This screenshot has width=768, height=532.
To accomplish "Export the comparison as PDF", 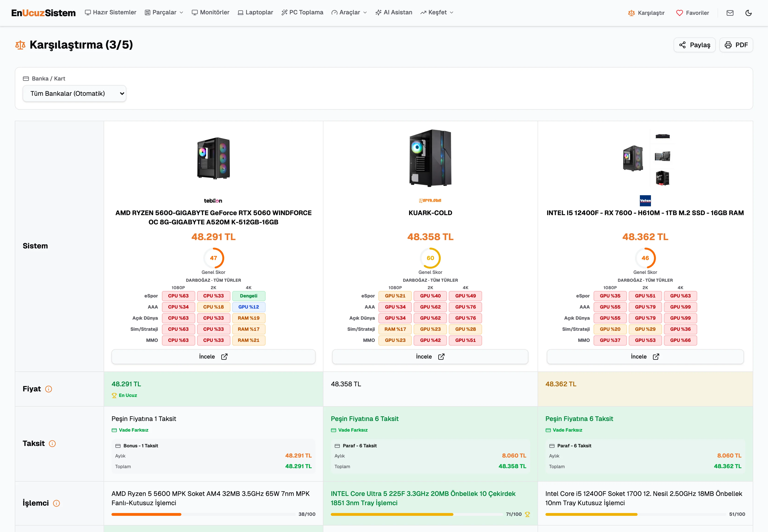I will 736,45.
